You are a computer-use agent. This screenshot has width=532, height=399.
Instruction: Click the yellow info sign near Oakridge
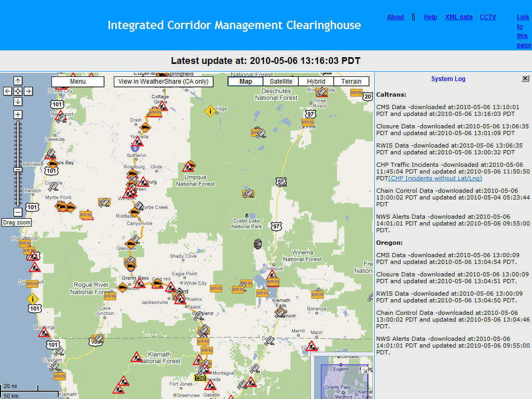210,111
